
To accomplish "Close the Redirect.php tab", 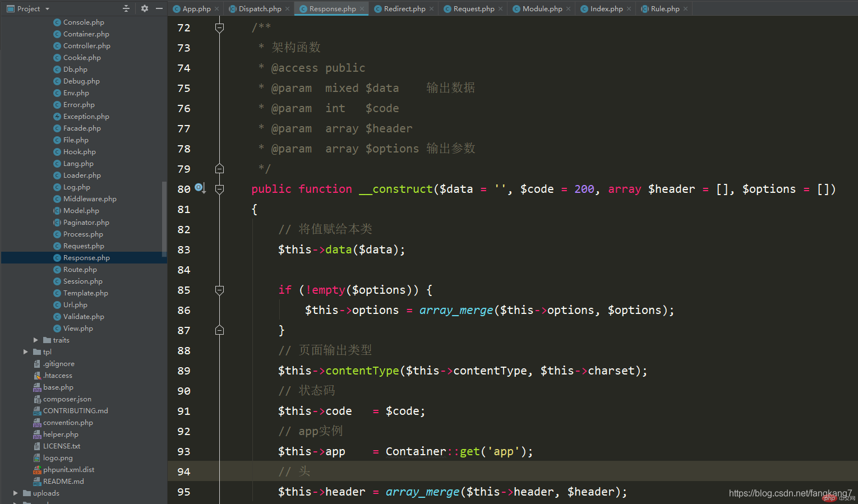I will click(x=431, y=9).
